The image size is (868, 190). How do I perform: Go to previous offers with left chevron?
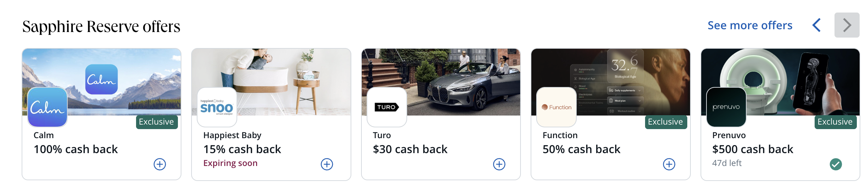tap(817, 25)
